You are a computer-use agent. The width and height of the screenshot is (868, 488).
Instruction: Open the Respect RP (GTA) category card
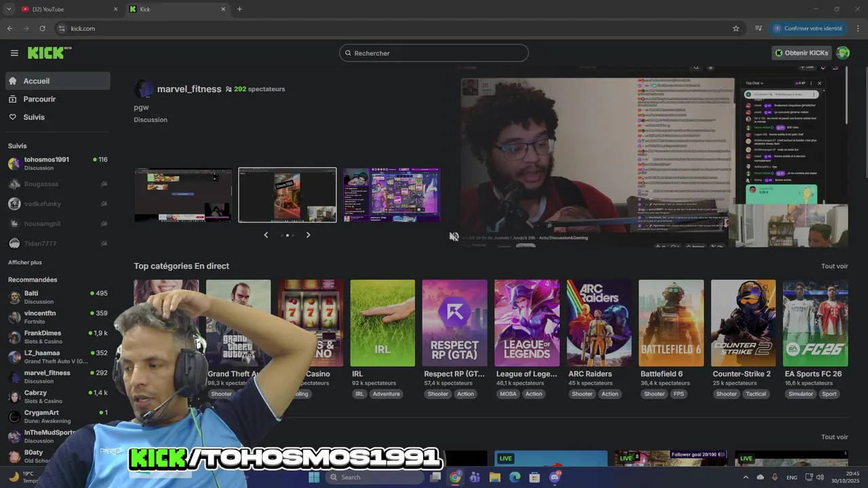pos(454,323)
